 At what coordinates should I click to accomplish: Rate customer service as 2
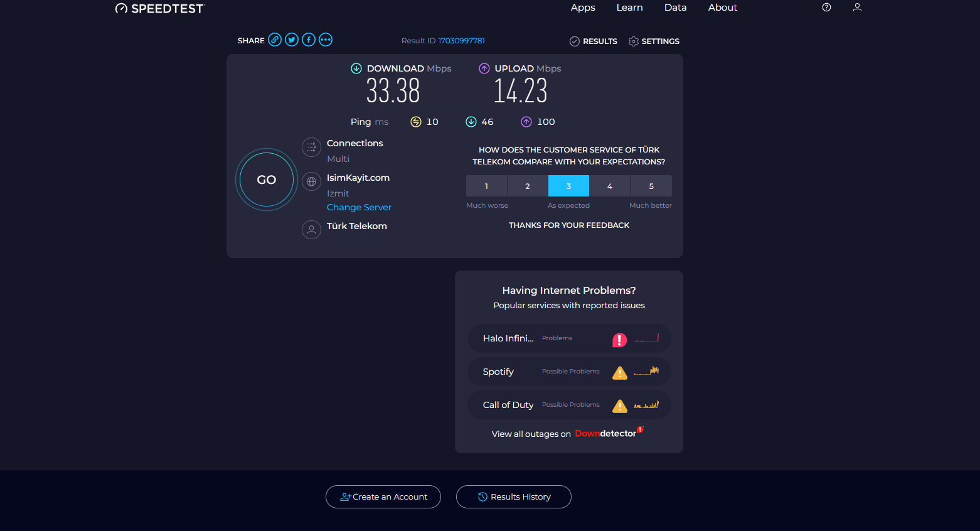pos(528,186)
